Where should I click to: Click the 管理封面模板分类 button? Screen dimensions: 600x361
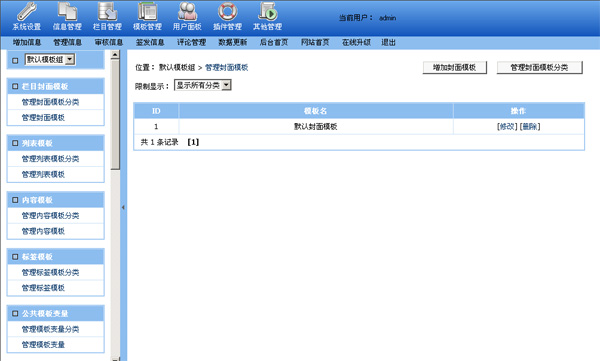540,67
